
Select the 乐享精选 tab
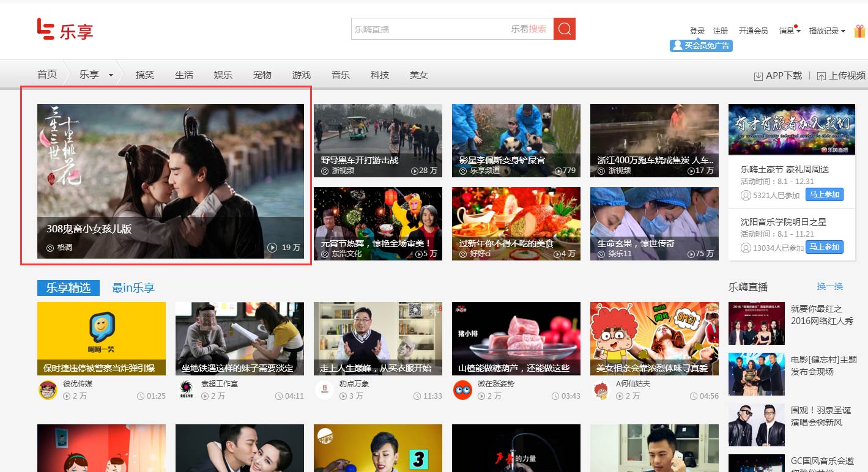69,288
